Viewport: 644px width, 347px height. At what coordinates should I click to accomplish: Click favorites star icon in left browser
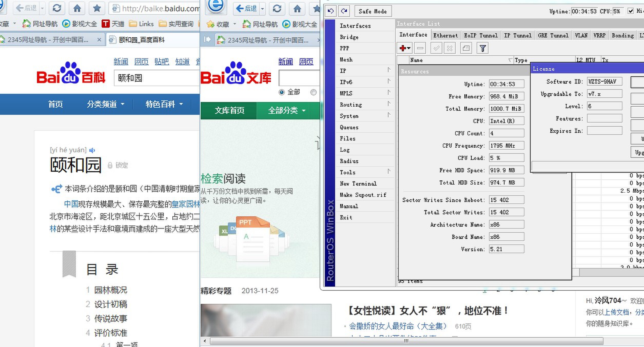point(97,8)
